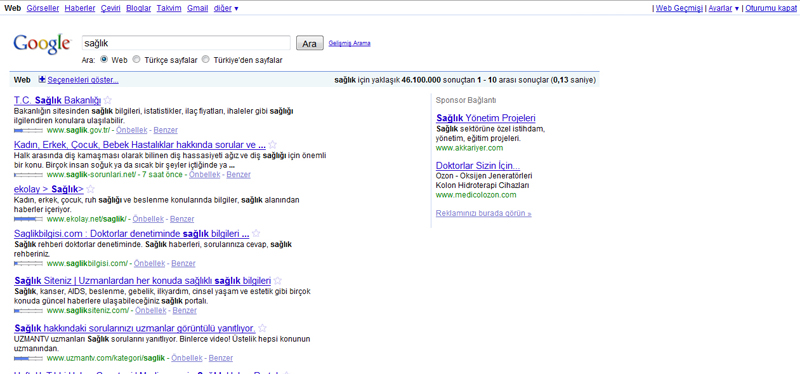The width and height of the screenshot is (800, 374).
Task: Open Önbellek for saglik-sorunlari.net result
Action: [205, 174]
